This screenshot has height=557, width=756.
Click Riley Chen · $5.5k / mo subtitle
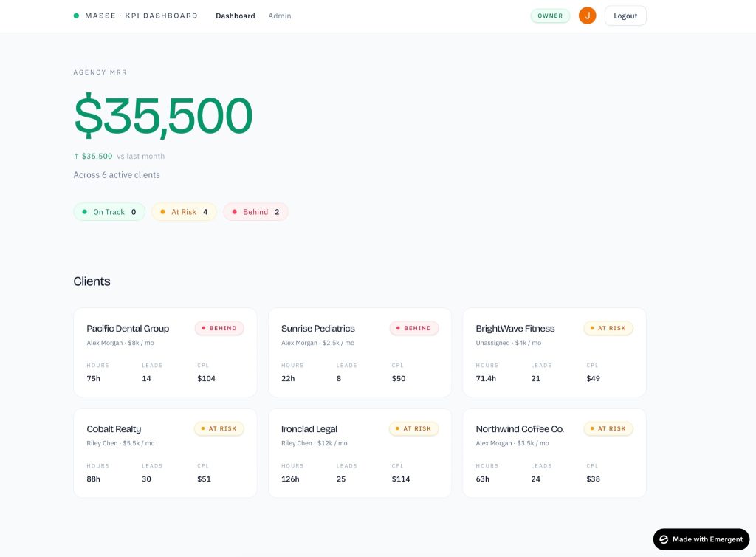click(x=120, y=443)
